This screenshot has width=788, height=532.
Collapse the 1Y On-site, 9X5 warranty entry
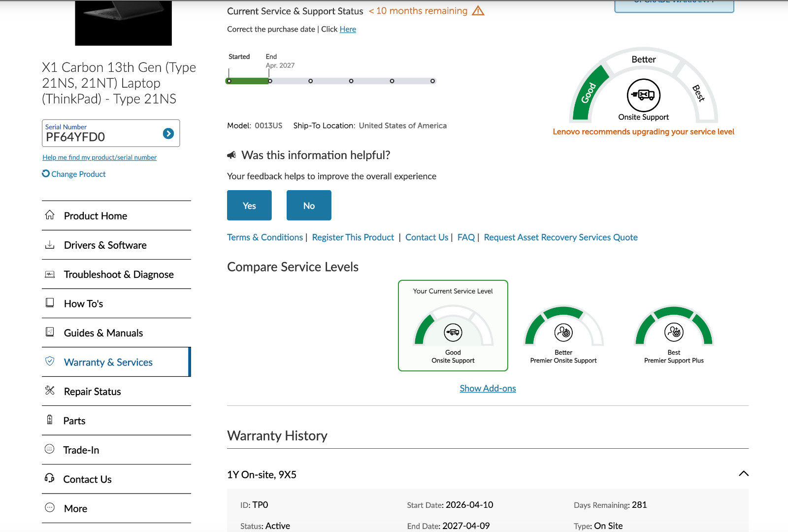click(744, 474)
